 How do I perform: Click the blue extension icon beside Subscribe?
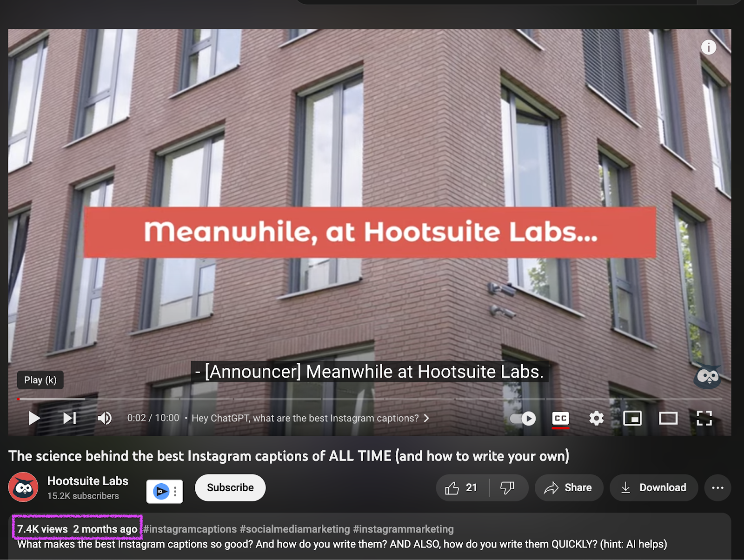tap(161, 491)
